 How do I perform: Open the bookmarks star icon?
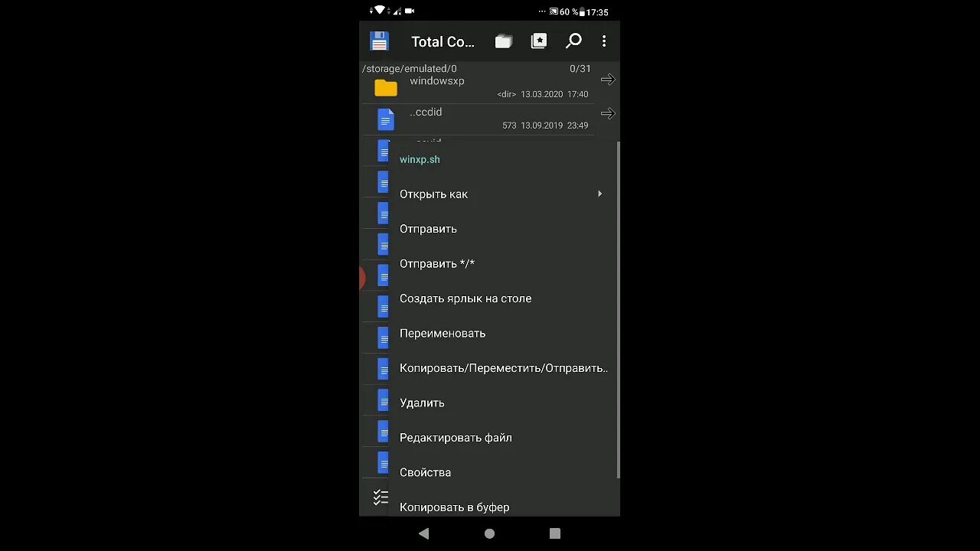click(539, 41)
